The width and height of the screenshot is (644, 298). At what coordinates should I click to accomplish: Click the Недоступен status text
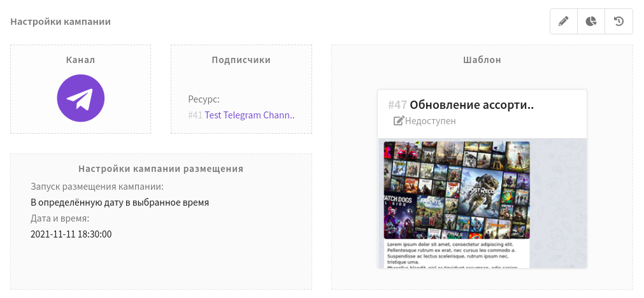pyautogui.click(x=431, y=121)
